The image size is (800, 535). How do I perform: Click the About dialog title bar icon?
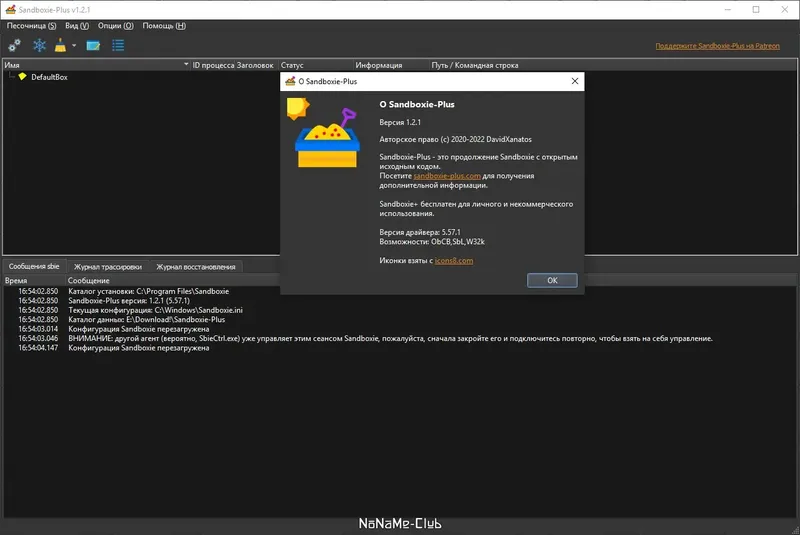[290, 81]
